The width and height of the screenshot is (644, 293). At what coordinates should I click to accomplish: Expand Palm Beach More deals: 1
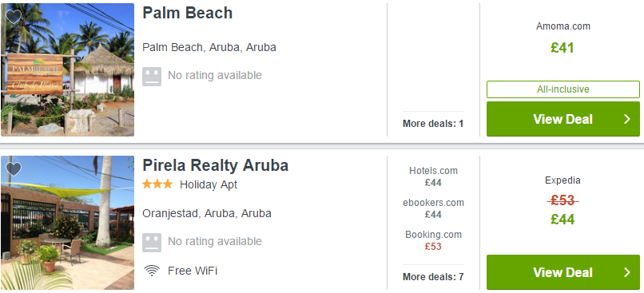433,124
